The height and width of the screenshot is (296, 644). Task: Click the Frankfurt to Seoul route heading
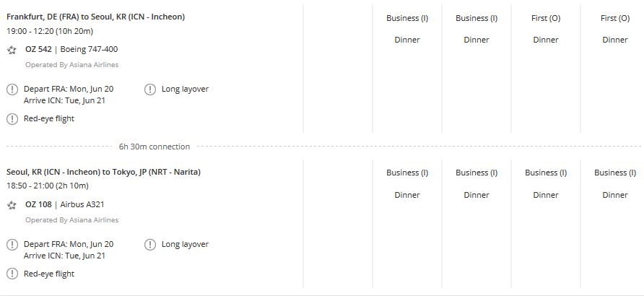(x=95, y=17)
